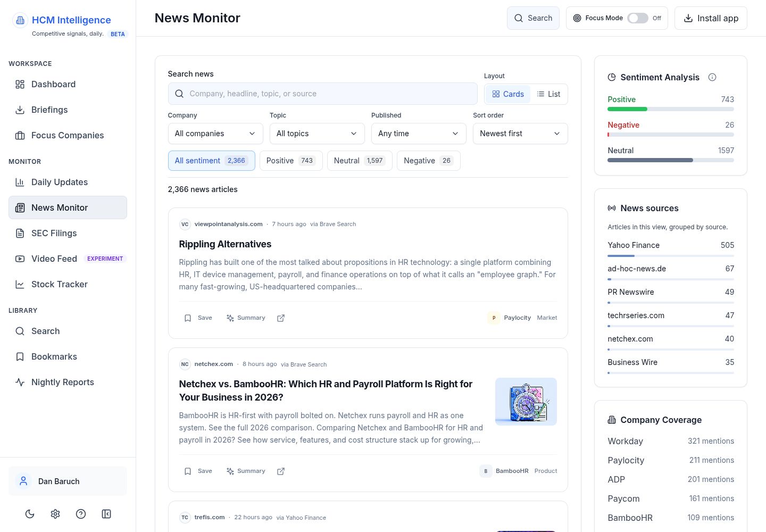
Task: Open the Newest first sort dropdown
Action: [520, 134]
